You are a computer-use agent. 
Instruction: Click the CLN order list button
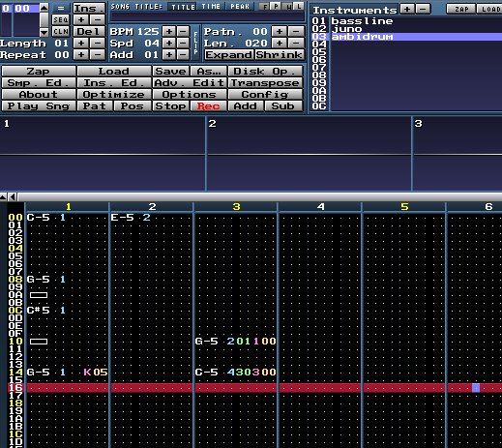tap(61, 32)
